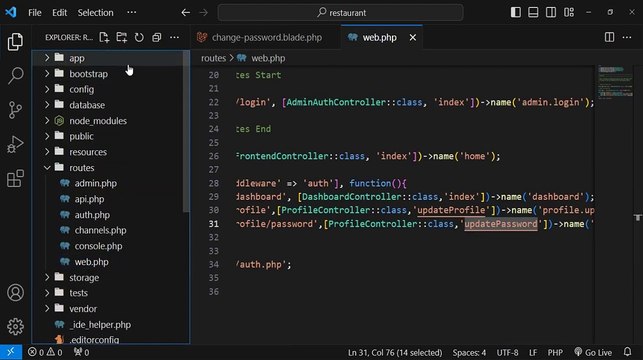
Task: Go forward in navigation history
Action: tap(203, 13)
